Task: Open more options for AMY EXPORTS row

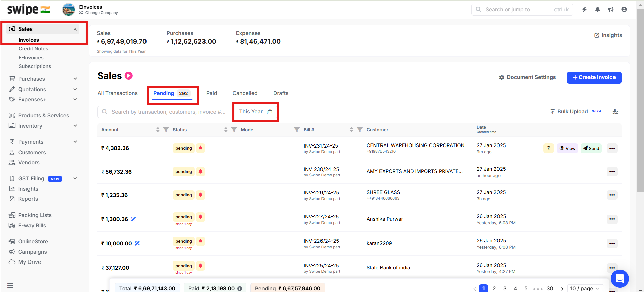Action: 612,172
